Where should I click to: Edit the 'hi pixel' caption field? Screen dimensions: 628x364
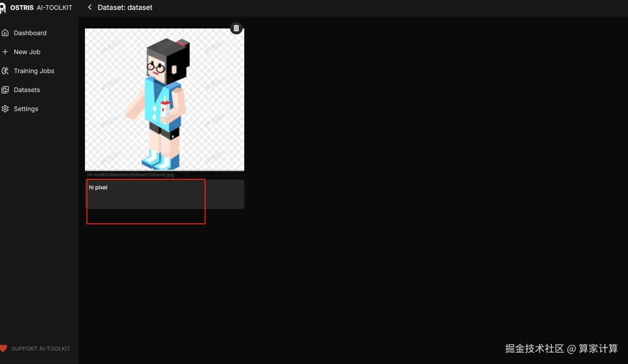click(x=164, y=194)
